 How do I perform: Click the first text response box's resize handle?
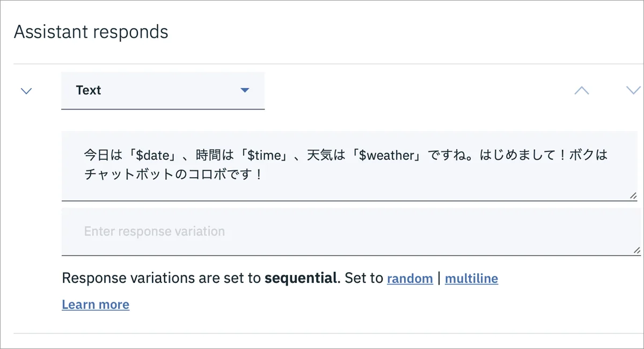coord(634,195)
